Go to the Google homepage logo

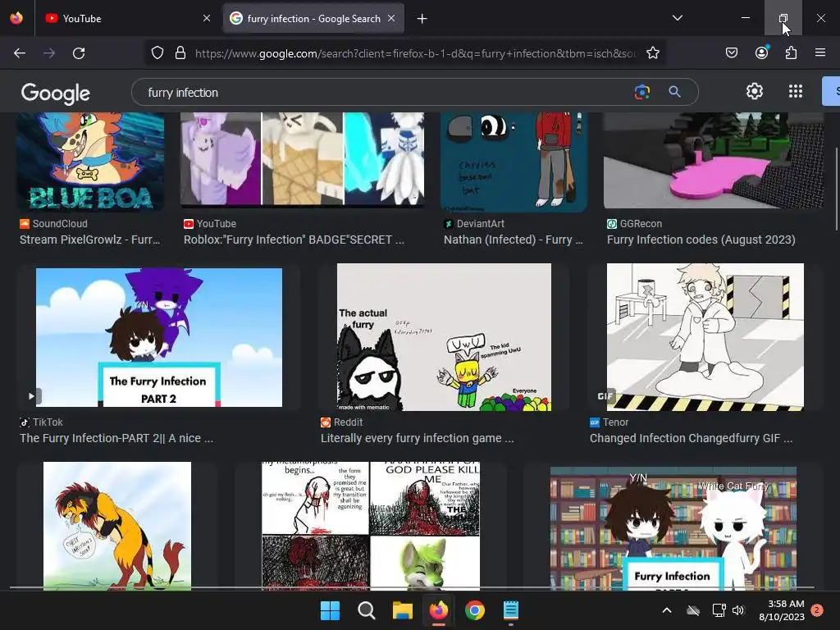[x=56, y=94]
